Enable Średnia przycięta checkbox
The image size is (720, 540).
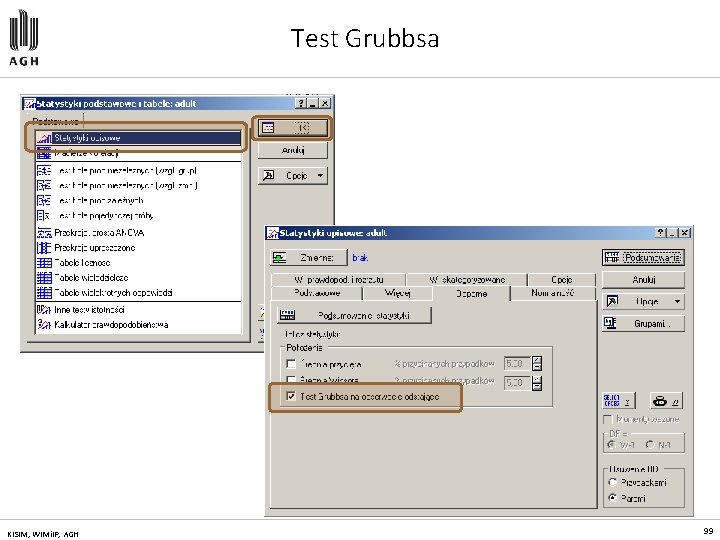(x=291, y=364)
